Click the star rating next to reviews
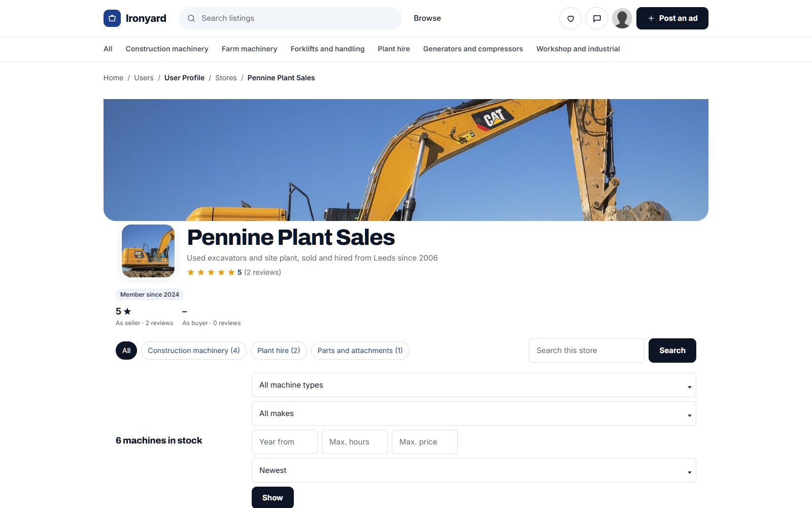The height and width of the screenshot is (508, 812). pos(211,272)
